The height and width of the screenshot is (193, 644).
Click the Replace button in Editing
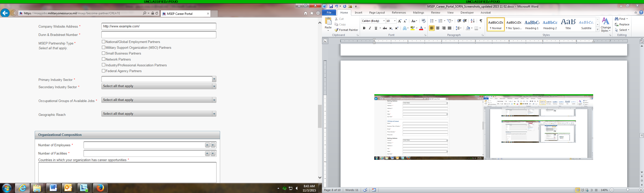[x=622, y=24]
